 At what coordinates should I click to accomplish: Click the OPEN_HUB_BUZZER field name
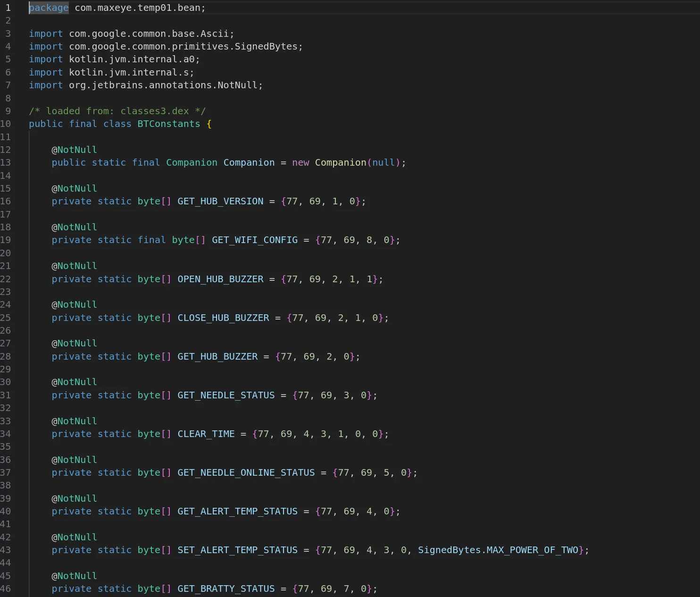coord(220,279)
